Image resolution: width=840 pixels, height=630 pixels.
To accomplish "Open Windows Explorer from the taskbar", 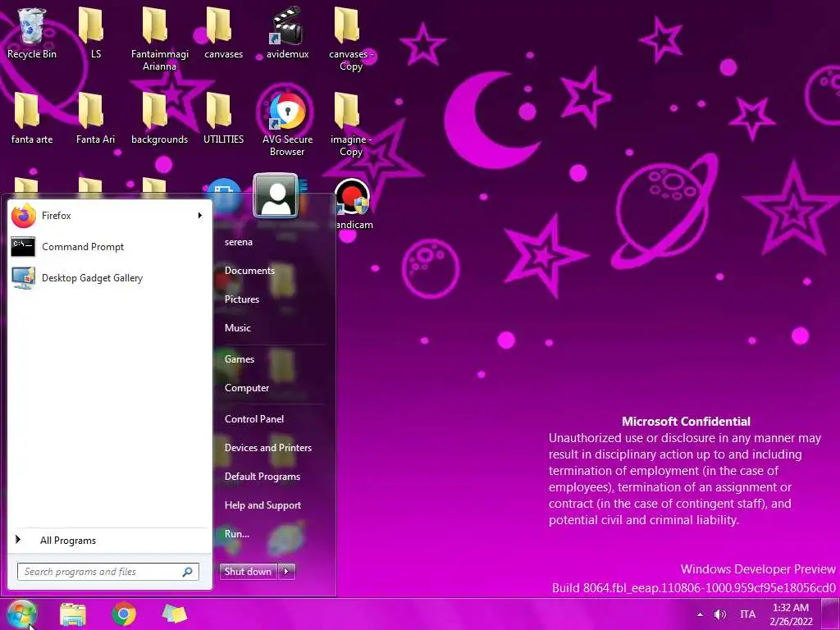I will coord(73,614).
